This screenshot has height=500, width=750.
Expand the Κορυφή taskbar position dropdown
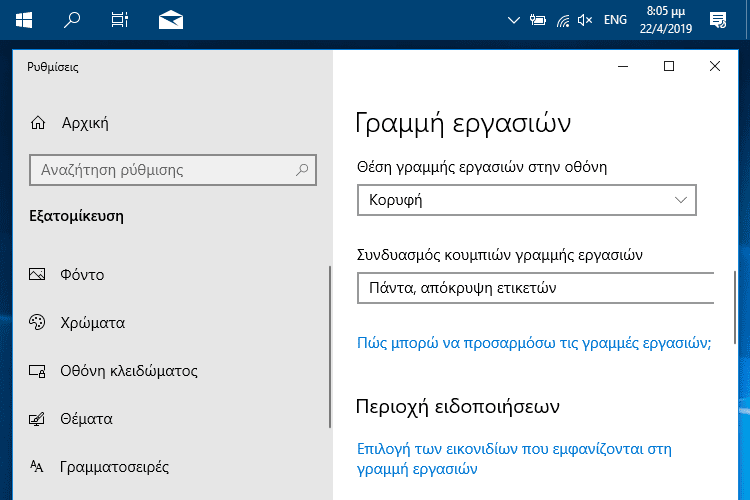tap(527, 200)
